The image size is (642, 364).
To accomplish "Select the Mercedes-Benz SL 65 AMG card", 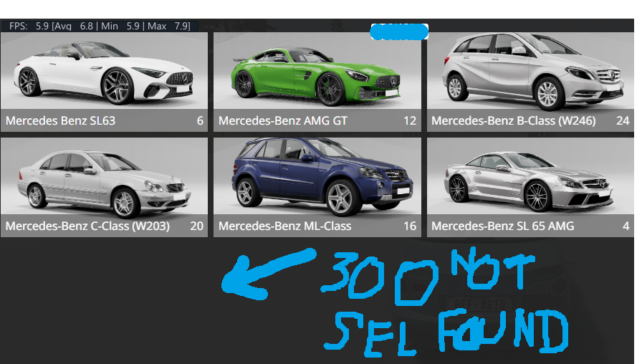I will pos(530,187).
